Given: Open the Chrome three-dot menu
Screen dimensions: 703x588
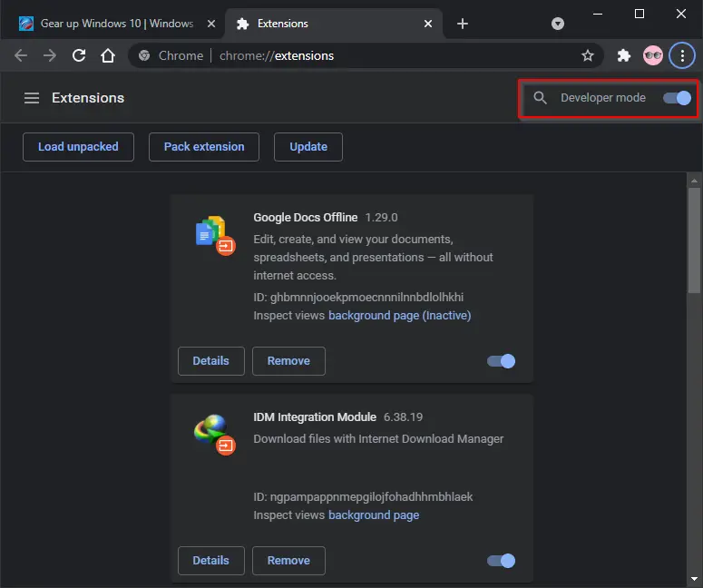Looking at the screenshot, I should pos(682,55).
